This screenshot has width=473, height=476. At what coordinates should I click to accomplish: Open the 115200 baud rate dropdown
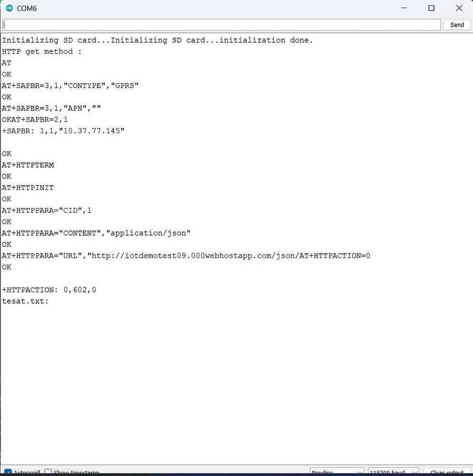[393, 471]
